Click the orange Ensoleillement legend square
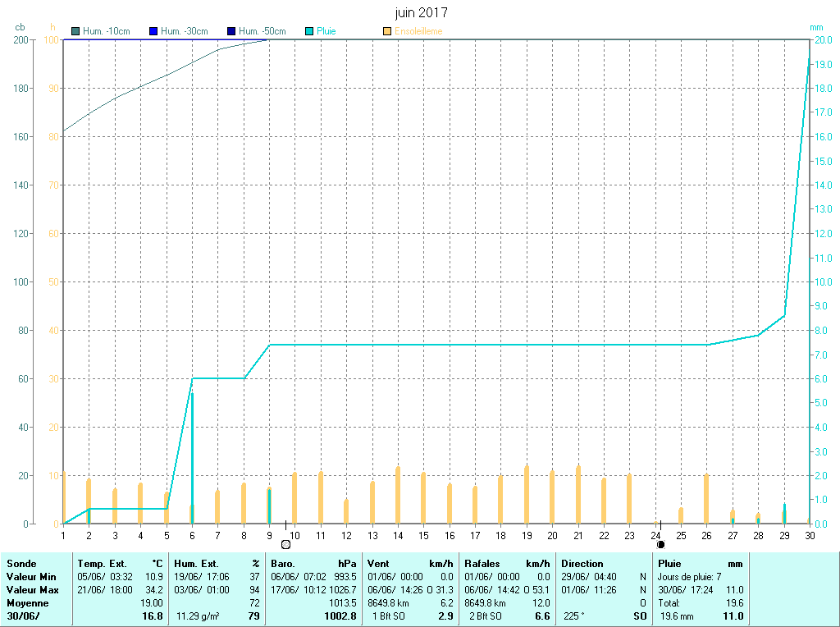This screenshot has height=627, width=840. pos(387,32)
